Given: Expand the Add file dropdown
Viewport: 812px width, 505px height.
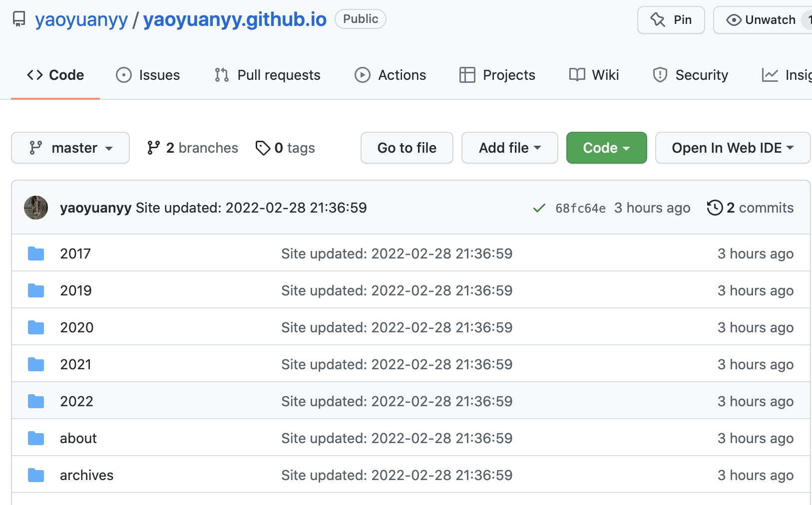Looking at the screenshot, I should pos(510,148).
